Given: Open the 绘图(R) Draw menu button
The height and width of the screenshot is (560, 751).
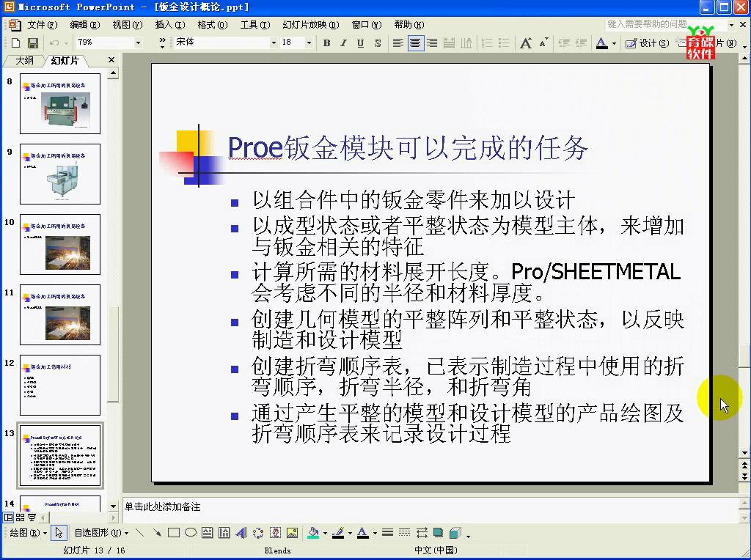Looking at the screenshot, I should [x=28, y=533].
